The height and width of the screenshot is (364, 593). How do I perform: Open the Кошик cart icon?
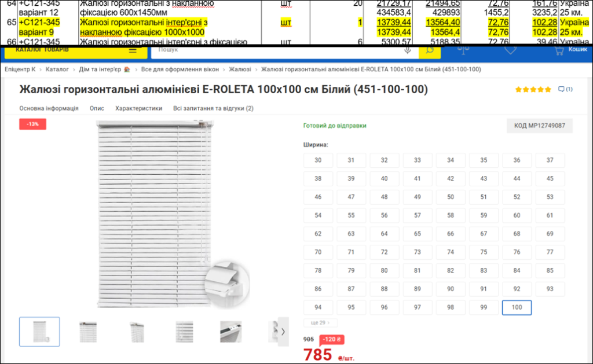tap(559, 50)
